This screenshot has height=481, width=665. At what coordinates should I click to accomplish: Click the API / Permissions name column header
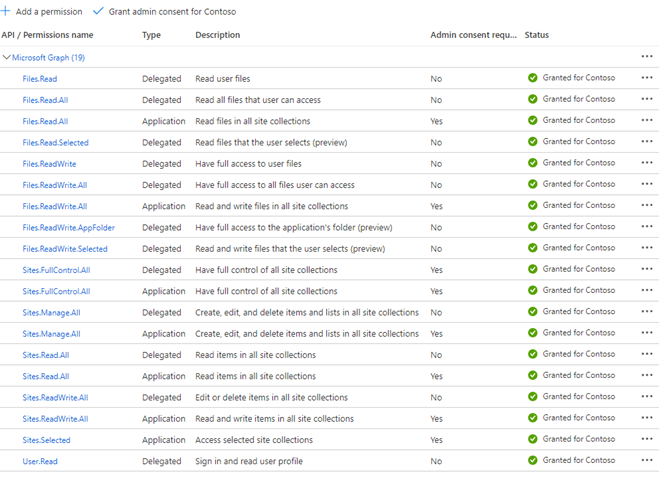click(48, 35)
